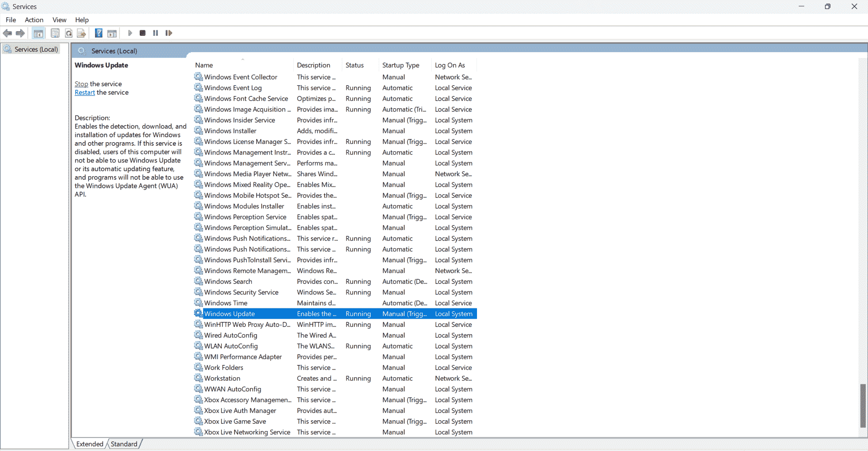Select the Xbox Live Game Save row

point(335,421)
